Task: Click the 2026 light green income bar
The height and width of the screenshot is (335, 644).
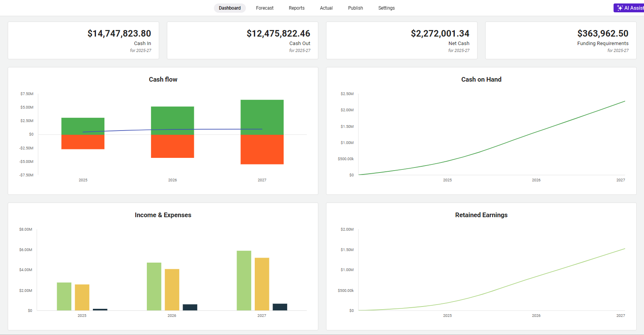Action: [x=154, y=286]
